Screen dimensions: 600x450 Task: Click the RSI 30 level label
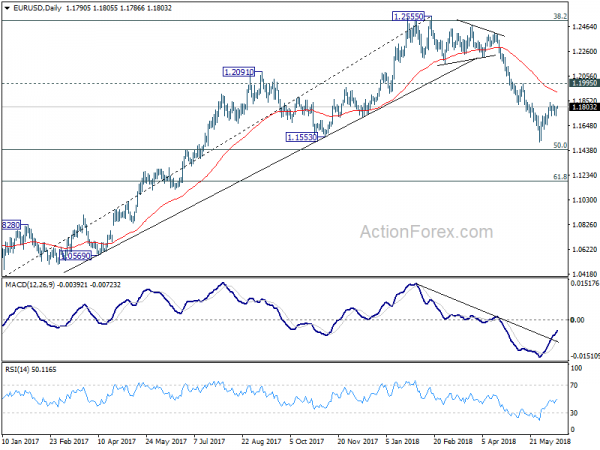[x=574, y=413]
